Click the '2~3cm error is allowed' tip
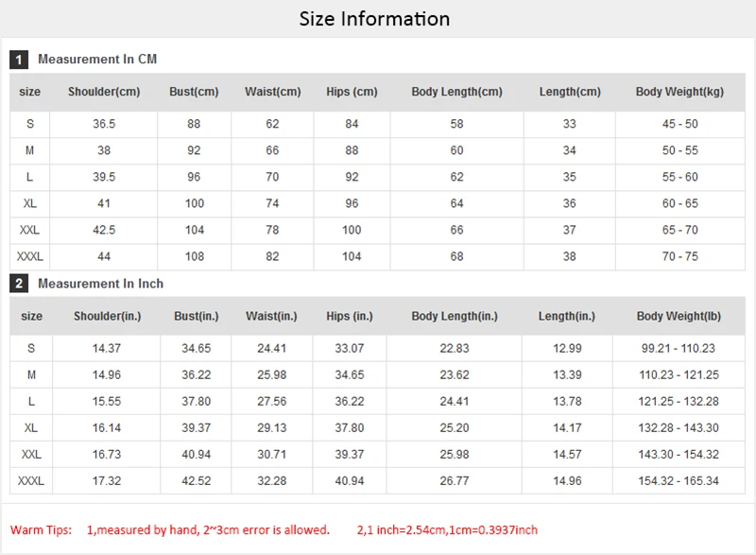756x555 pixels. 266,529
